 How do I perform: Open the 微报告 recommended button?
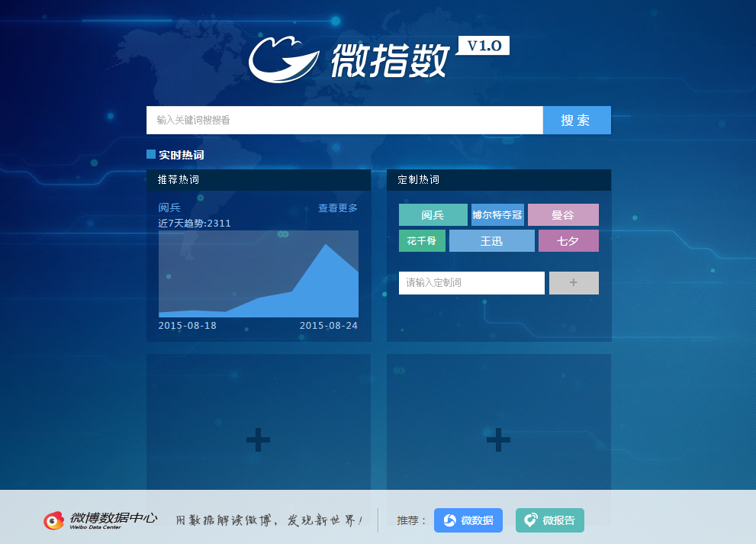click(x=549, y=520)
